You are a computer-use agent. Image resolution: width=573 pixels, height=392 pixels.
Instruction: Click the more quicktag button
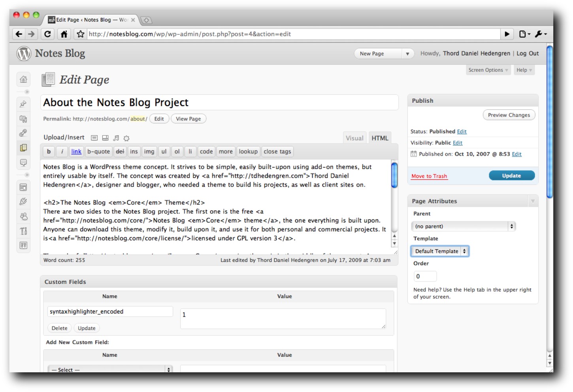tap(226, 151)
